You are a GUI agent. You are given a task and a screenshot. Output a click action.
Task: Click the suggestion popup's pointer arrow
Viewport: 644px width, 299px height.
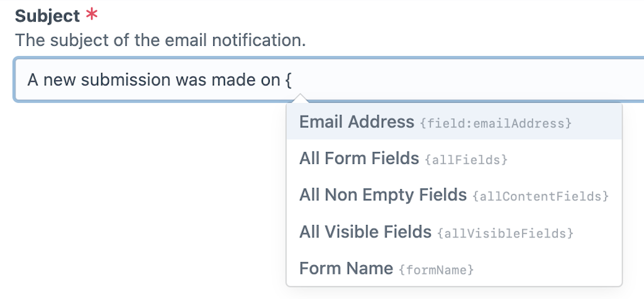[x=301, y=99]
